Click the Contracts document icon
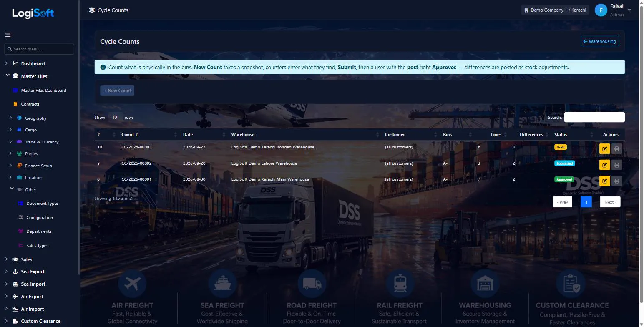The image size is (644, 327). (15, 104)
